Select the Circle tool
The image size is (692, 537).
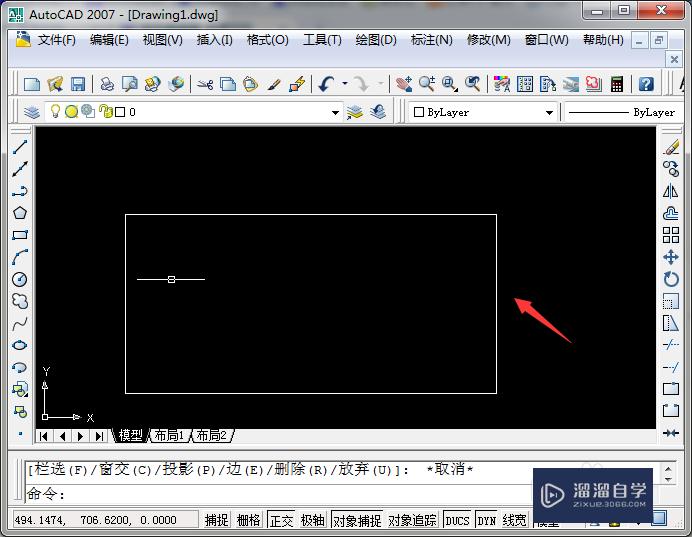pos(20,279)
